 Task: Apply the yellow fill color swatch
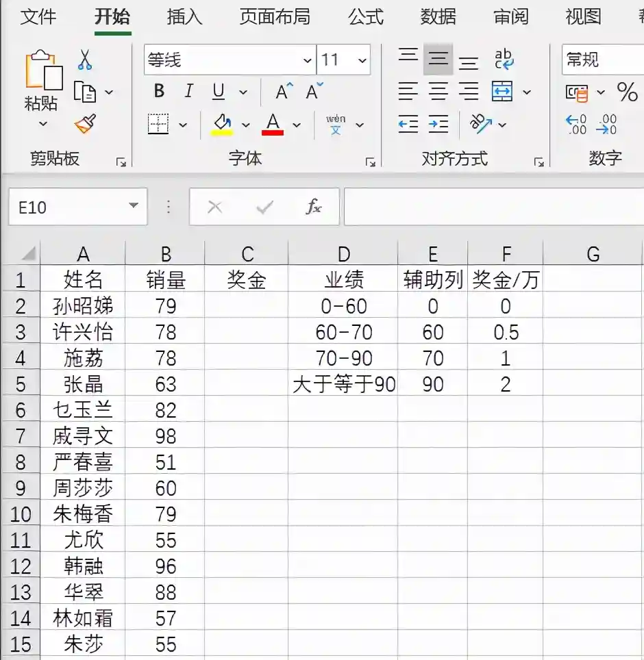point(222,125)
